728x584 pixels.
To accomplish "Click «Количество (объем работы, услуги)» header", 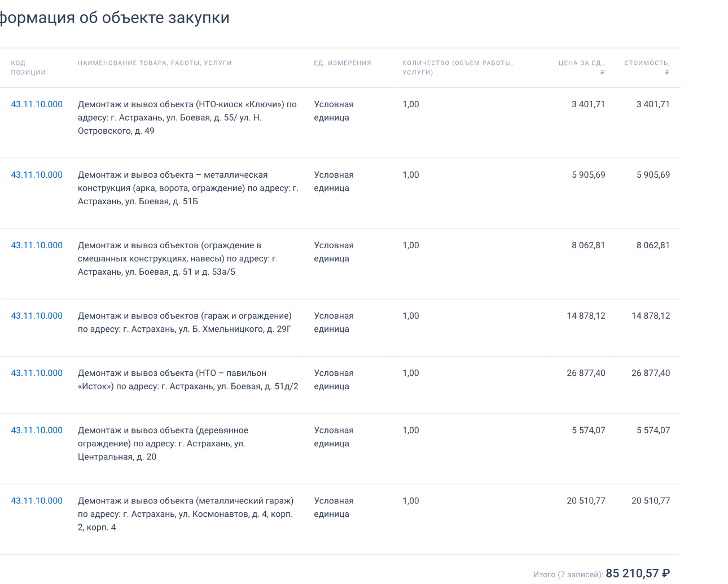I will point(457,68).
